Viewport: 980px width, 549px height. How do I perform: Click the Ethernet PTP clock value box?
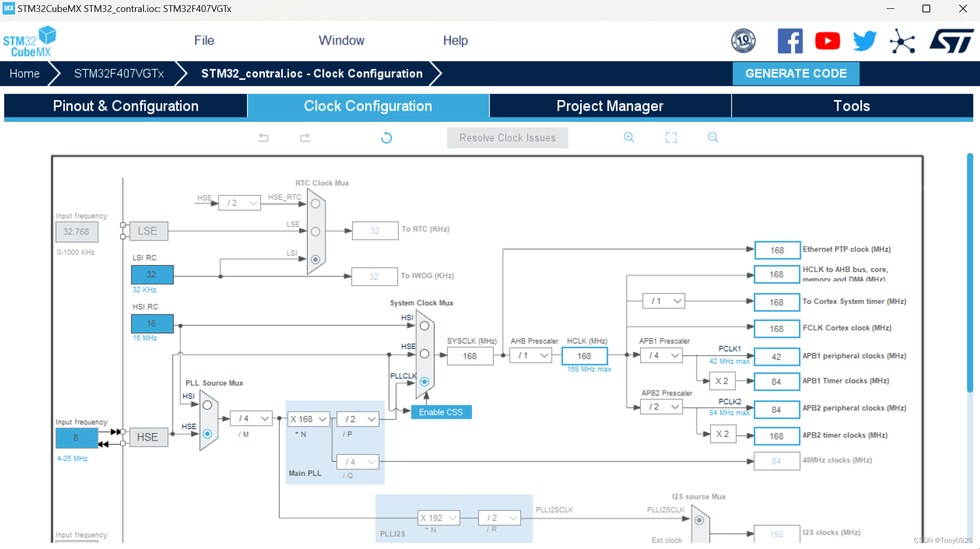pos(777,250)
